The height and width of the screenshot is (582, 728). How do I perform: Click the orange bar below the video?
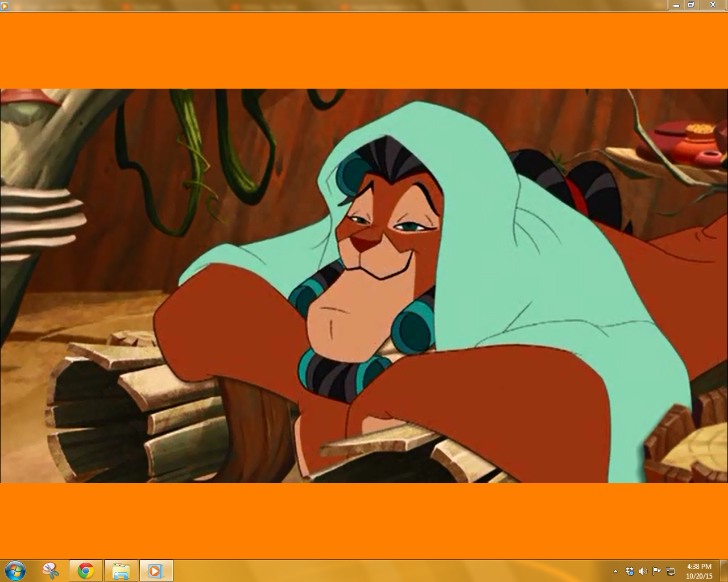pos(364,521)
